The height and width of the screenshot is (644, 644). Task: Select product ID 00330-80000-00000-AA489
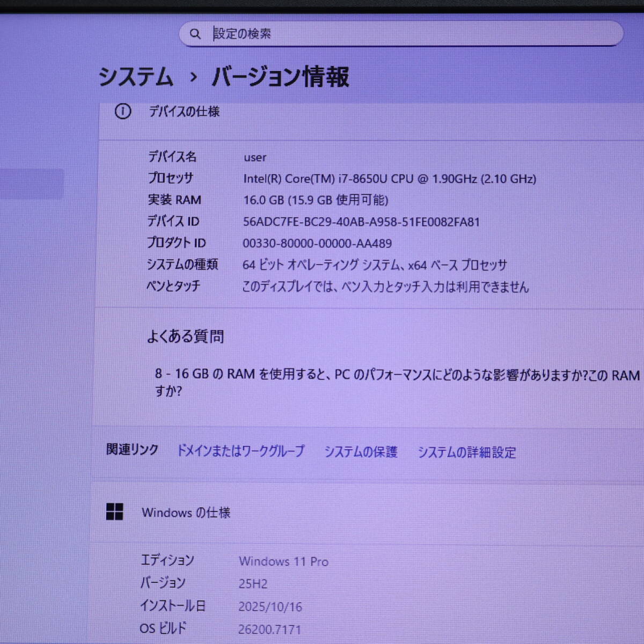click(x=317, y=244)
